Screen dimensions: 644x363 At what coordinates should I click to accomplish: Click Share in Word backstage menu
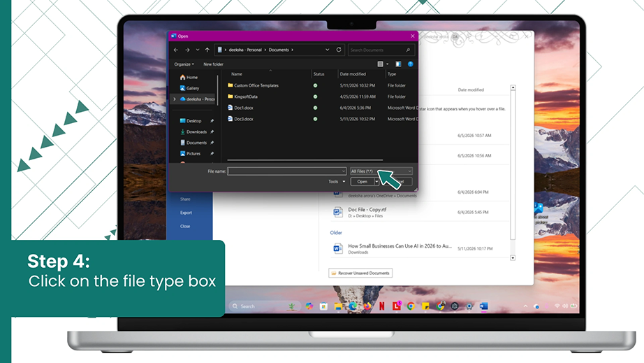point(185,199)
